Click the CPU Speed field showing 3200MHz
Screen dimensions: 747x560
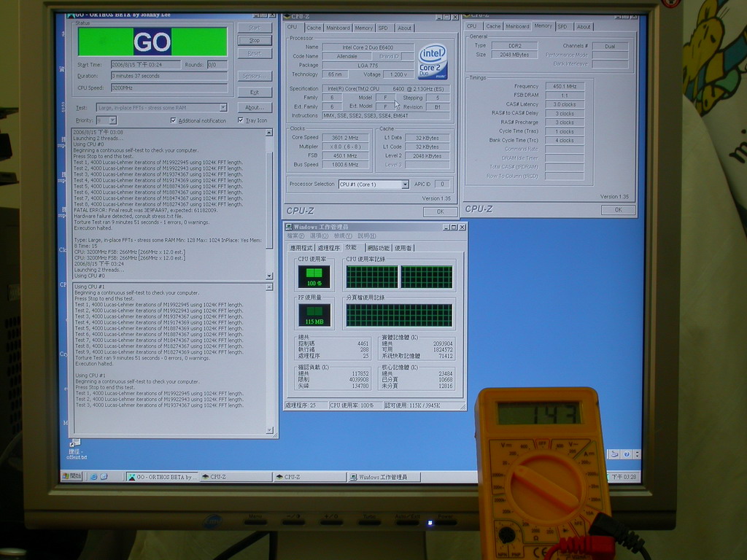[x=169, y=87]
